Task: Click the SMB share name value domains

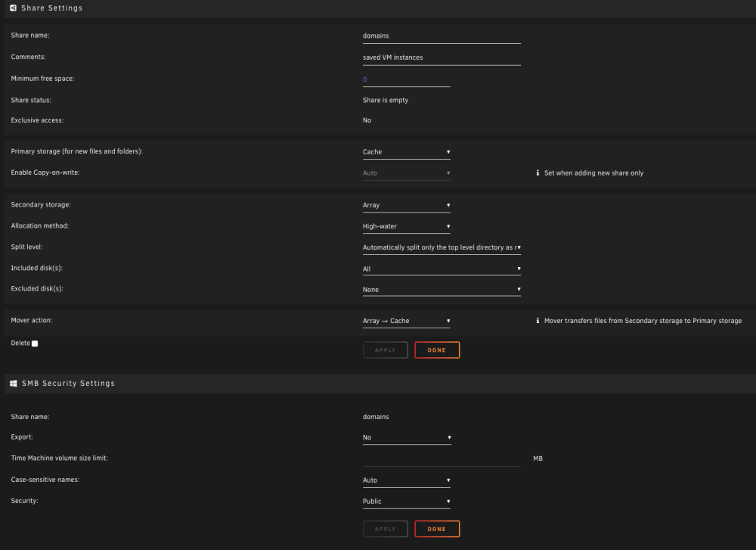Action: pos(376,417)
